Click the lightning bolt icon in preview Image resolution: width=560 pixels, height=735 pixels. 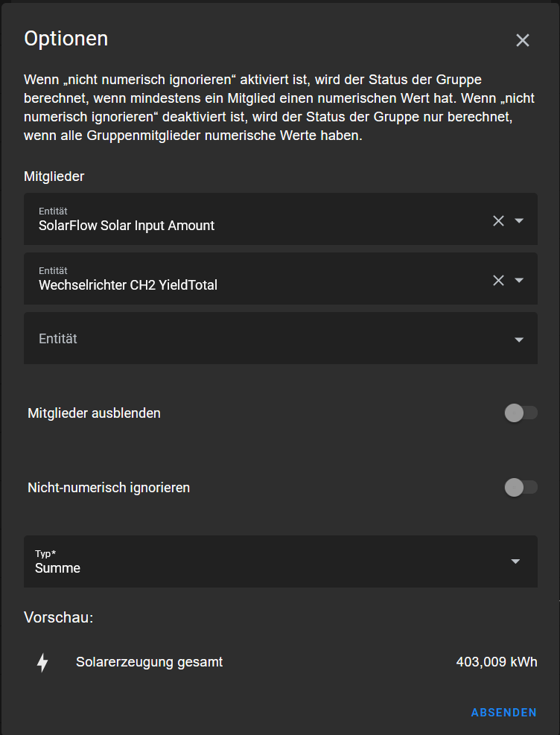[x=42, y=662]
